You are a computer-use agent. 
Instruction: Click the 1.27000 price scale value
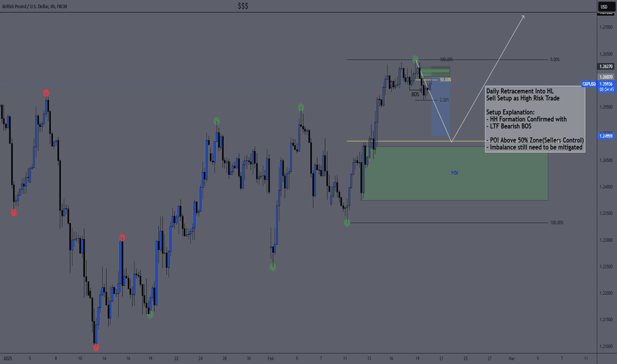pos(606,27)
